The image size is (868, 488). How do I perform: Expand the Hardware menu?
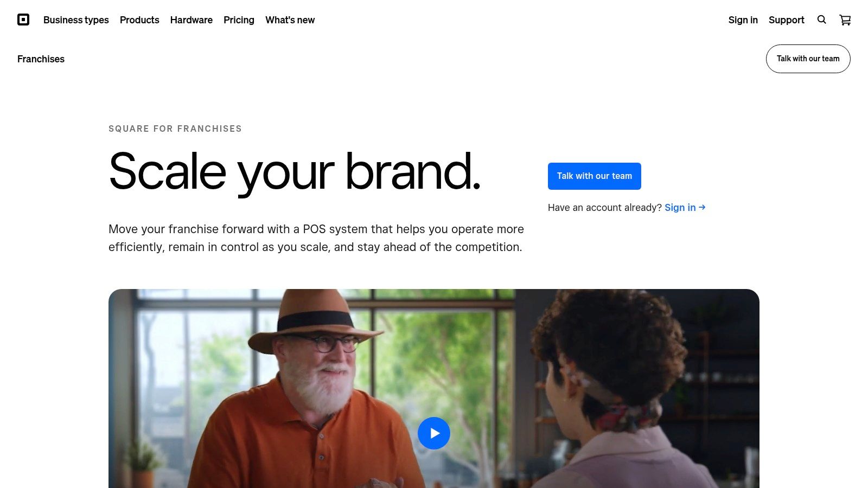pos(192,20)
